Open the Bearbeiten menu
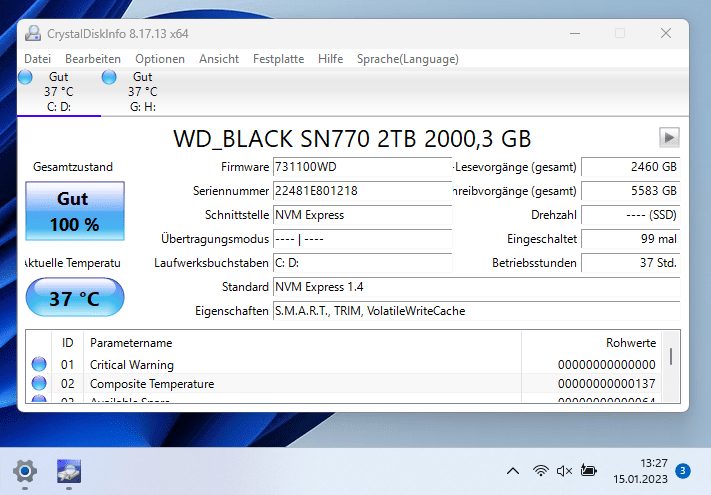Viewport: 711px width, 495px height. (93, 59)
